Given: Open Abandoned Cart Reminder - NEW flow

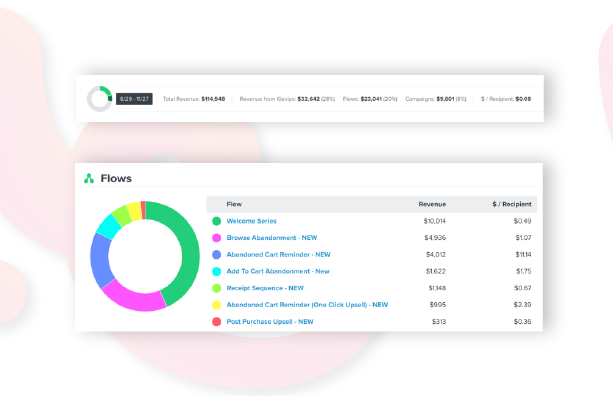Looking at the screenshot, I should click(x=278, y=254).
